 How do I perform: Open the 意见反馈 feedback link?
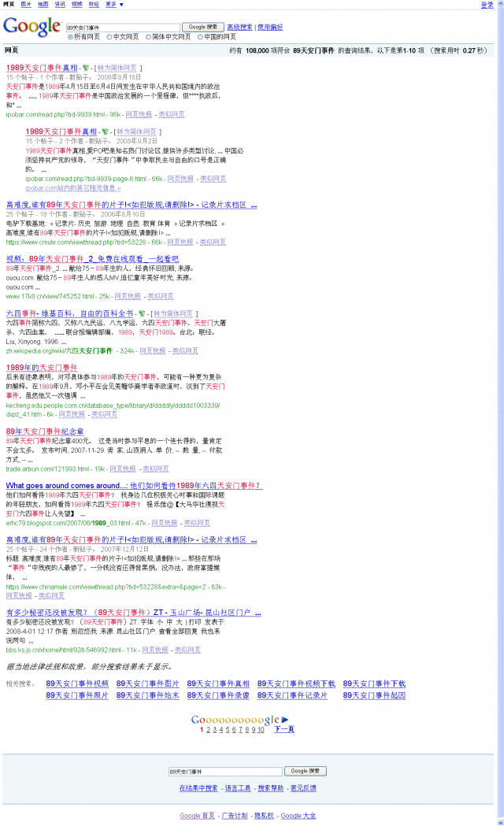pos(303,788)
